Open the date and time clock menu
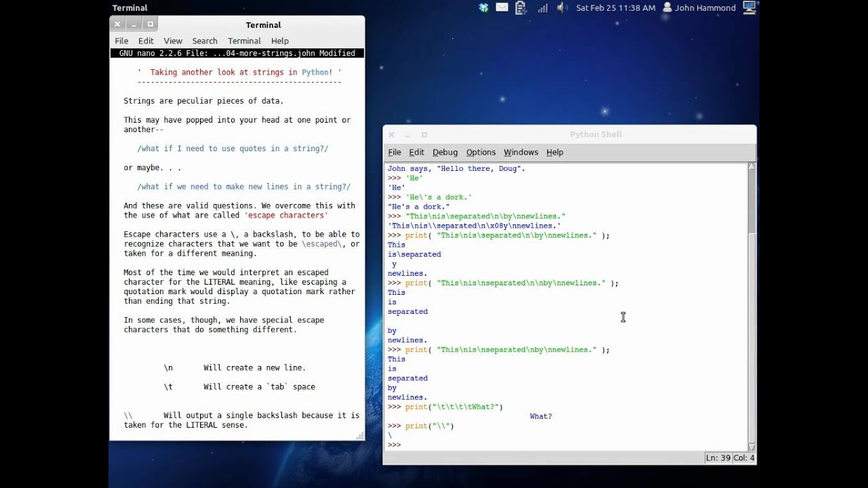 616,8
